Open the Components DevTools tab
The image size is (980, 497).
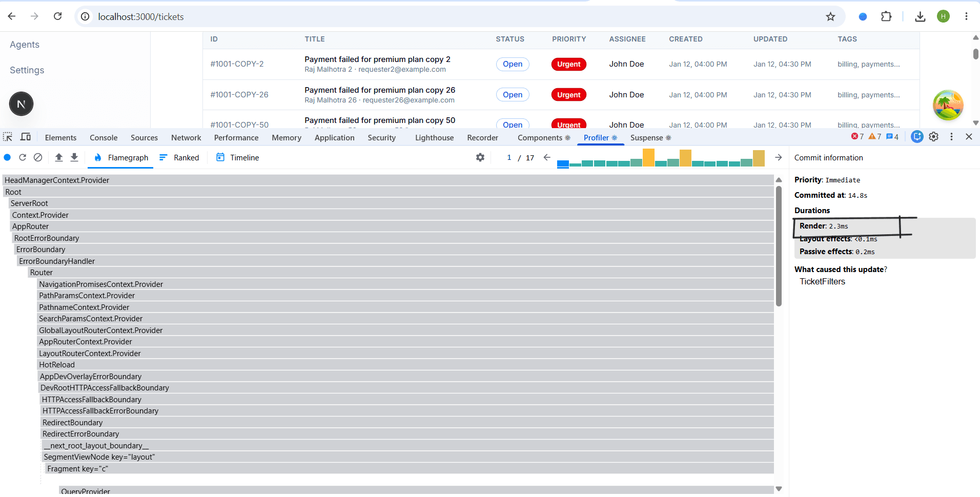coord(544,137)
